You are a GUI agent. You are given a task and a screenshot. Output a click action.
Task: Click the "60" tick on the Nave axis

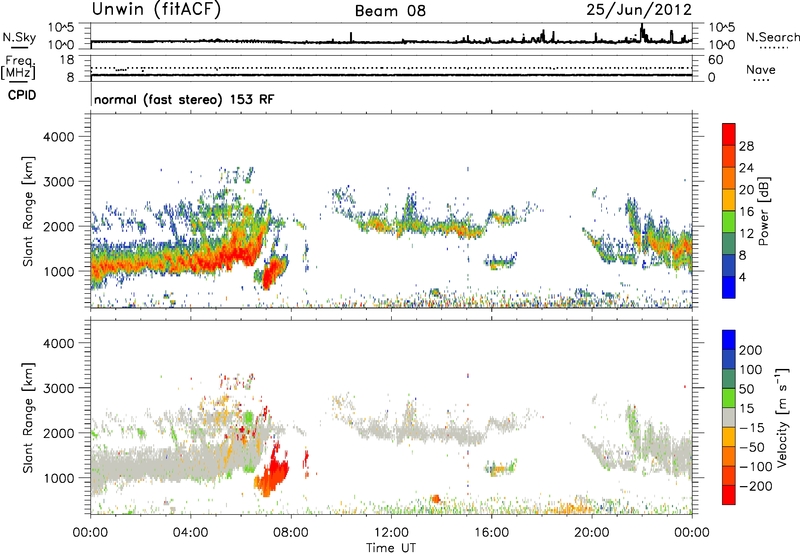[x=715, y=60]
